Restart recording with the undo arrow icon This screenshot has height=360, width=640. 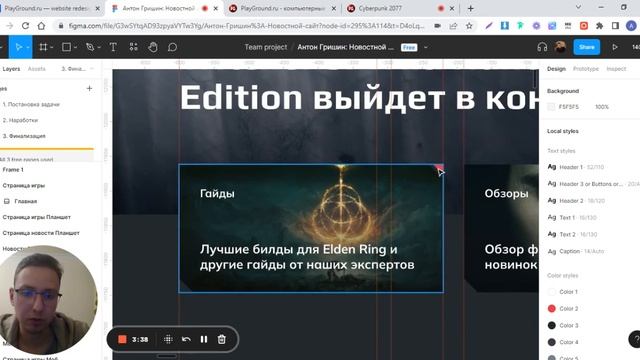tap(186, 339)
